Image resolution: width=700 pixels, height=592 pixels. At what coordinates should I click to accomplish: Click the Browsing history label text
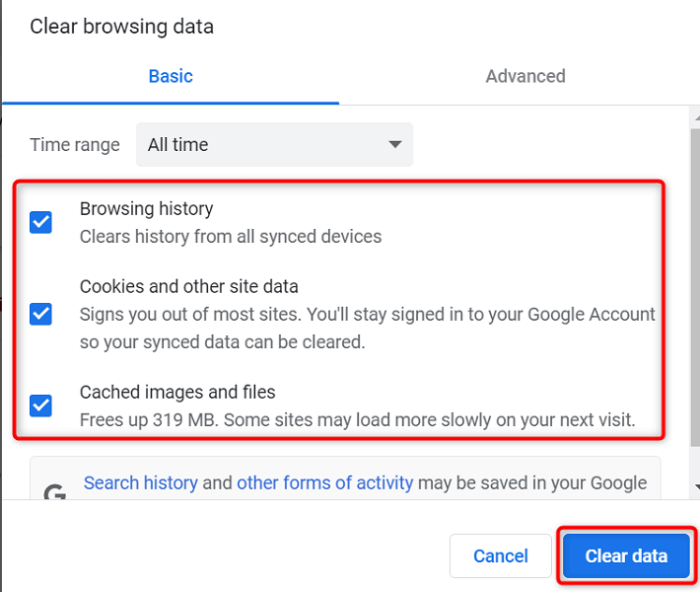146,208
